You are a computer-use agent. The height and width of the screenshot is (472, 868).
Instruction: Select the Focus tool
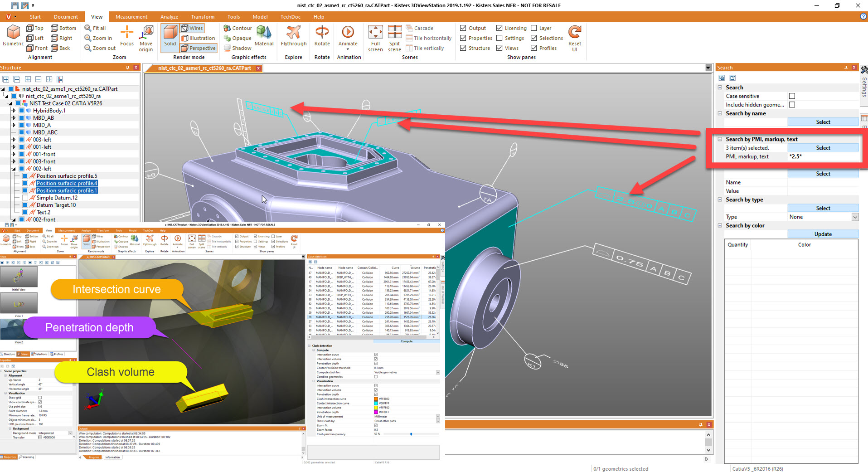[x=127, y=33]
